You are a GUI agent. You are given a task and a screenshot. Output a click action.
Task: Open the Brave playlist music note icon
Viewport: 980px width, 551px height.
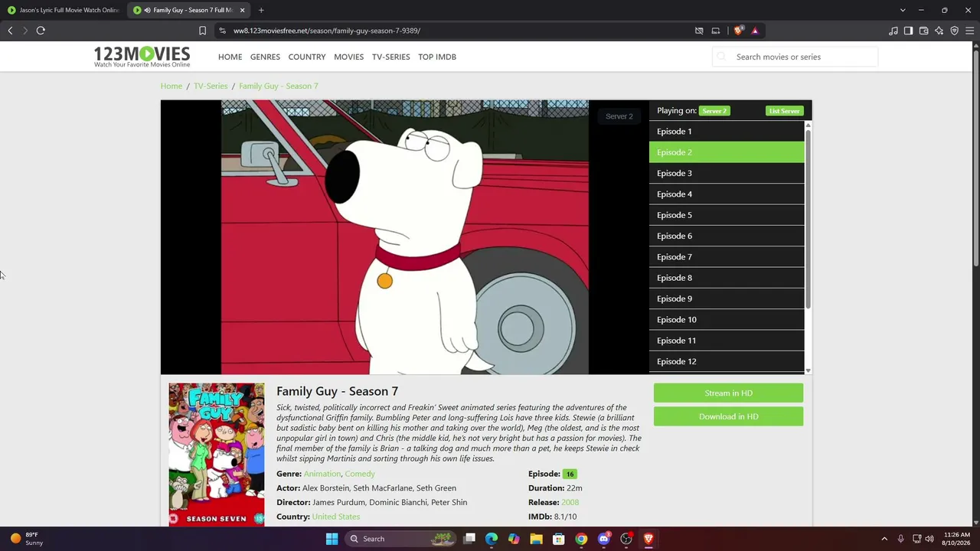893,31
